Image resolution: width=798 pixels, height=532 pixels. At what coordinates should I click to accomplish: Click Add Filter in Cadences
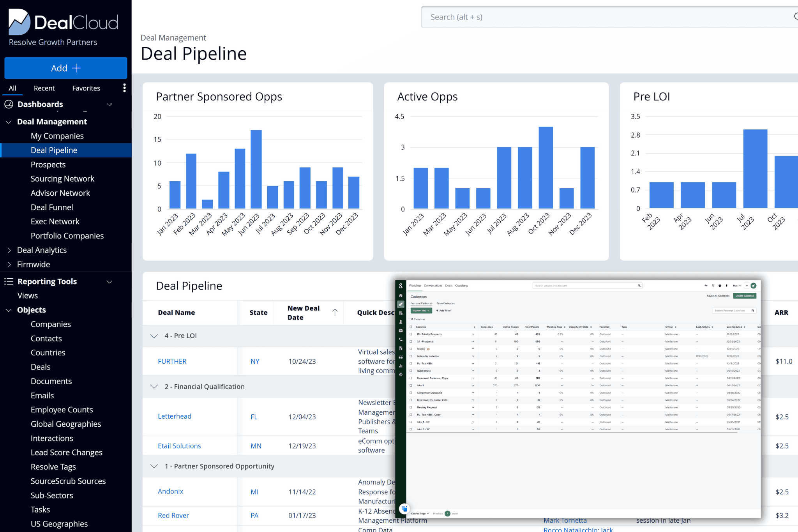point(443,311)
